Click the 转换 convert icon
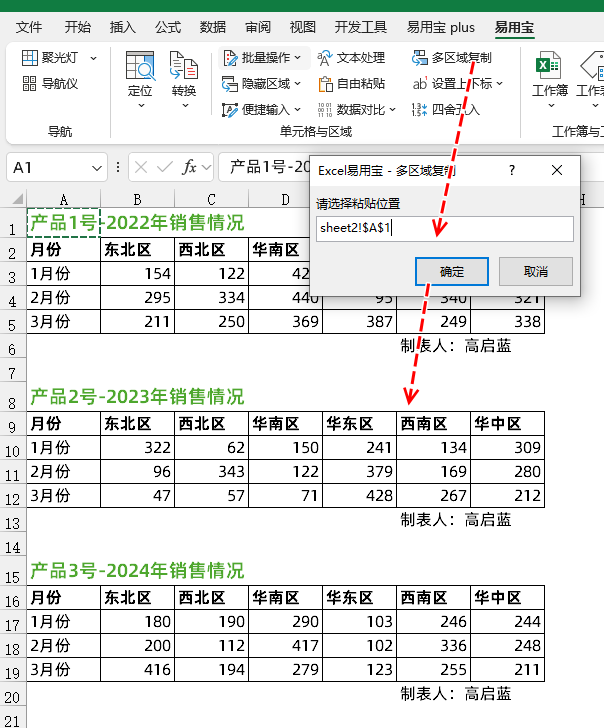604x728 pixels. (x=184, y=65)
